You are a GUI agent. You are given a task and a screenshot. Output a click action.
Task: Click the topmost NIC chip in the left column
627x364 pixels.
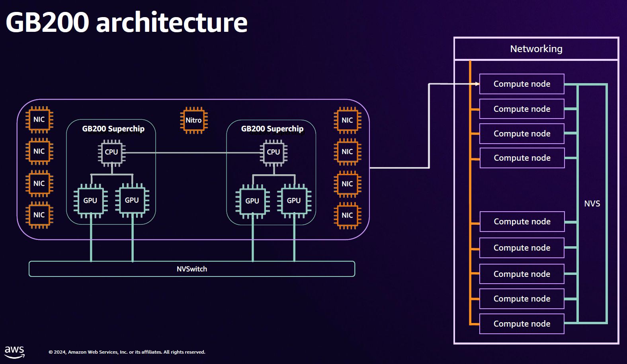(39, 119)
